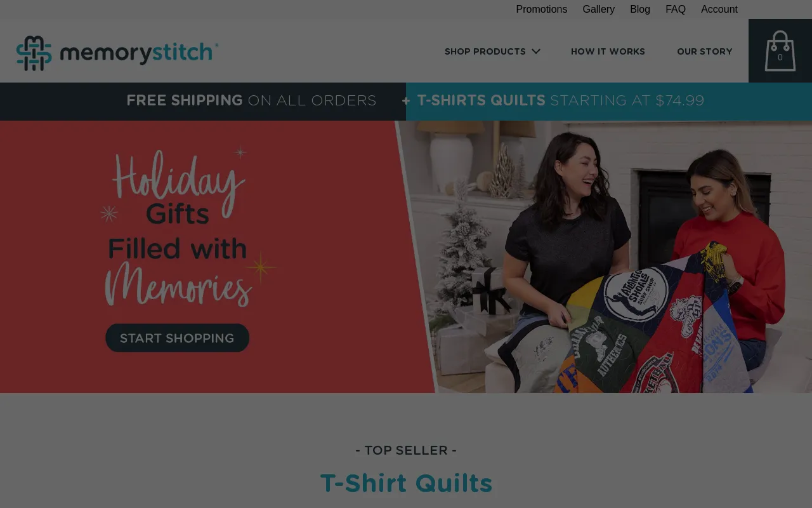Select the T-Shirt Quilts teal heading
812x508 pixels.
click(406, 483)
